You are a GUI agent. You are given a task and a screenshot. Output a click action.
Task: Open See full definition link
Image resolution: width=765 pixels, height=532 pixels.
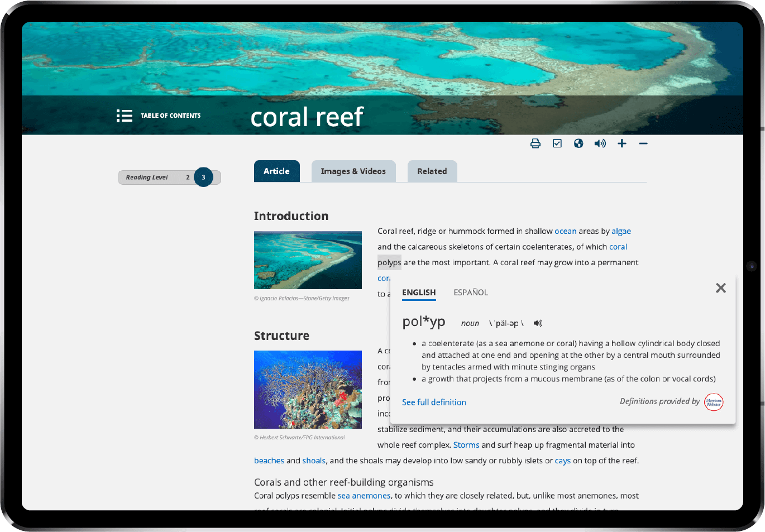(434, 402)
